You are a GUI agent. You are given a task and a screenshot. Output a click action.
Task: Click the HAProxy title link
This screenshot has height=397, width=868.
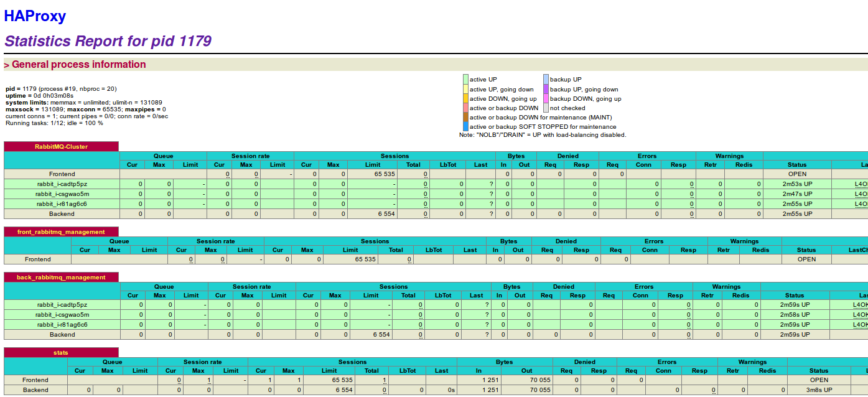35,16
